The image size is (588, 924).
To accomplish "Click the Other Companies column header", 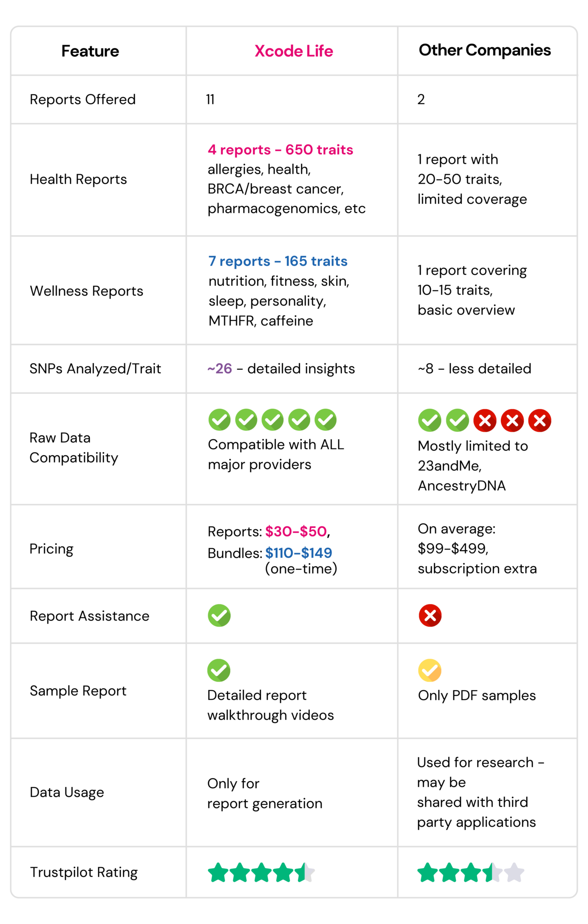I will [485, 50].
